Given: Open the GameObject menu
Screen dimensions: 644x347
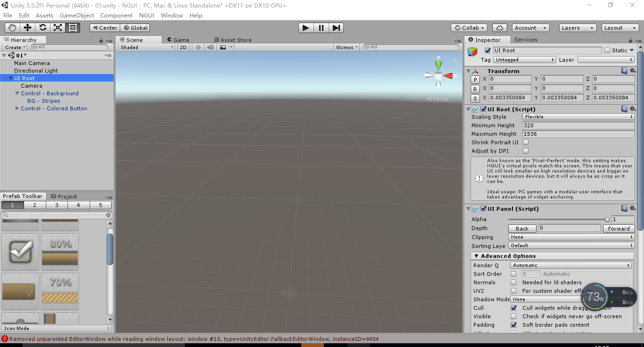Looking at the screenshot, I should (77, 16).
